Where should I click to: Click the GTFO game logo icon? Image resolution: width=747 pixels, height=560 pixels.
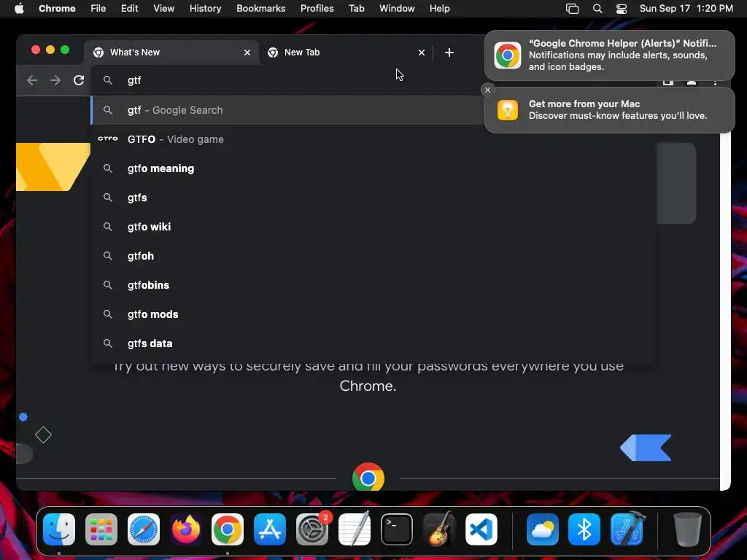pos(108,139)
